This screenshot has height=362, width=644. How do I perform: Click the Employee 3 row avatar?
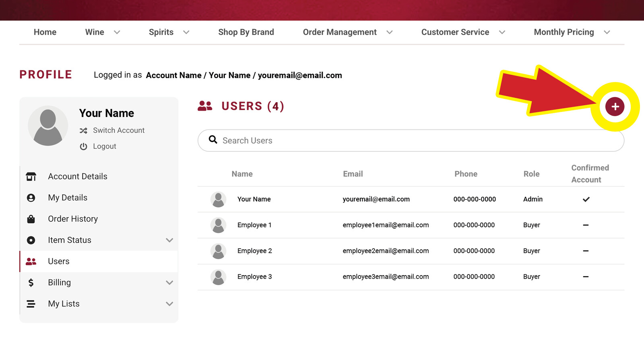pos(218,277)
